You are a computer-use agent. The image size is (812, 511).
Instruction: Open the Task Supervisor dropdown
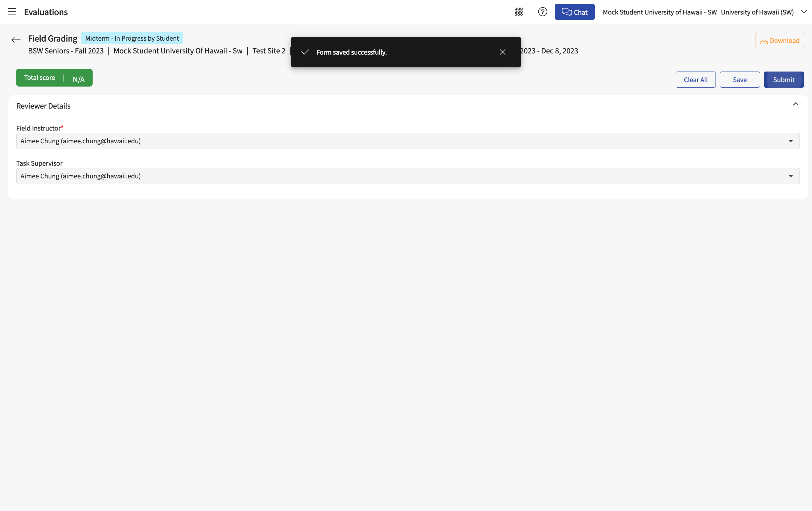point(408,176)
